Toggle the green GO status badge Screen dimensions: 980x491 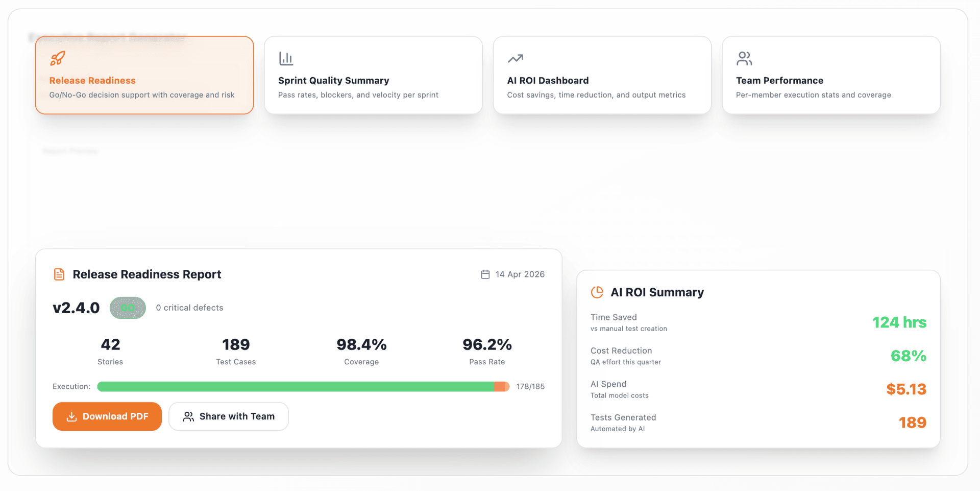(128, 308)
